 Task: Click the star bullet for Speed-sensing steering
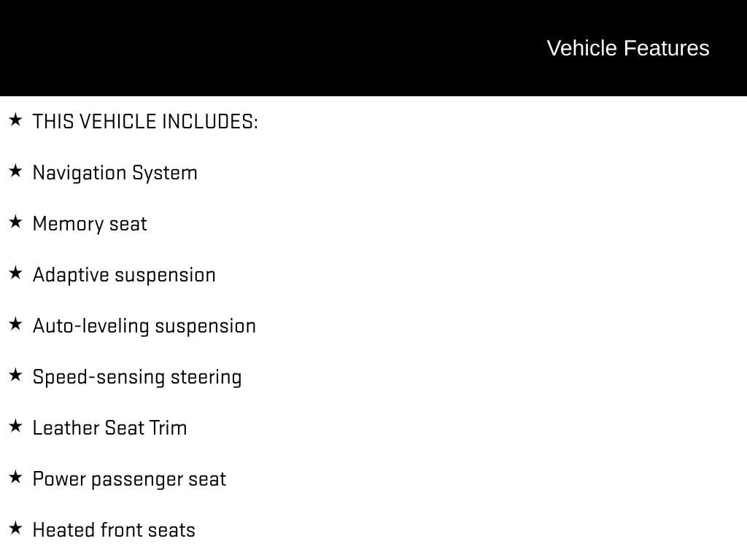click(x=15, y=375)
